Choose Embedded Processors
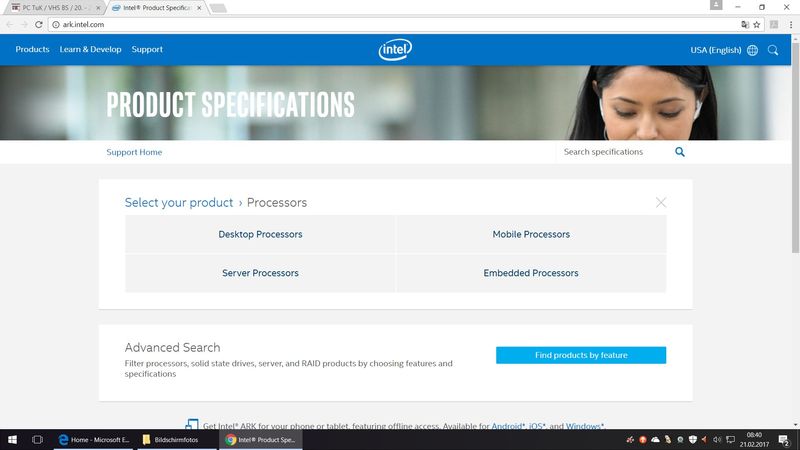This screenshot has width=800, height=450. point(531,273)
